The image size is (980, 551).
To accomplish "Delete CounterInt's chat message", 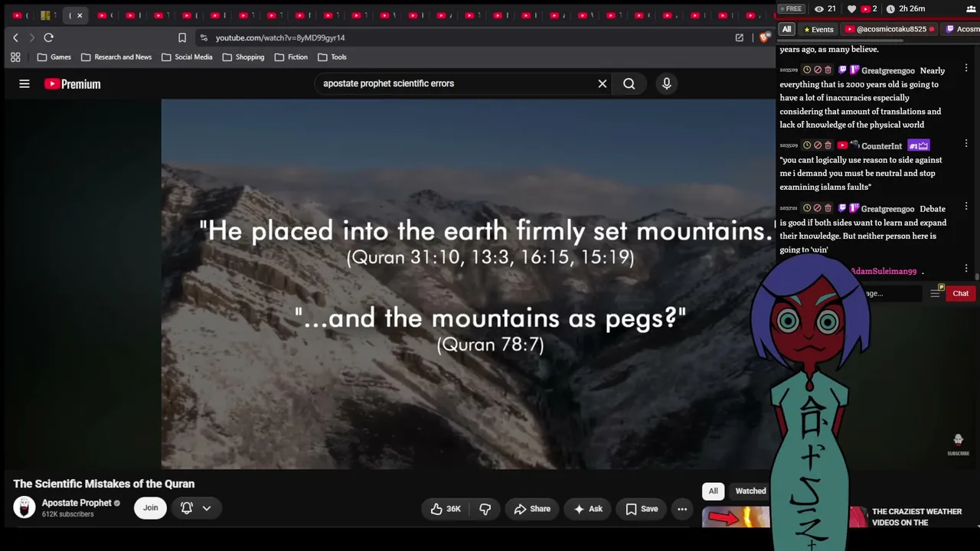I will point(828,145).
